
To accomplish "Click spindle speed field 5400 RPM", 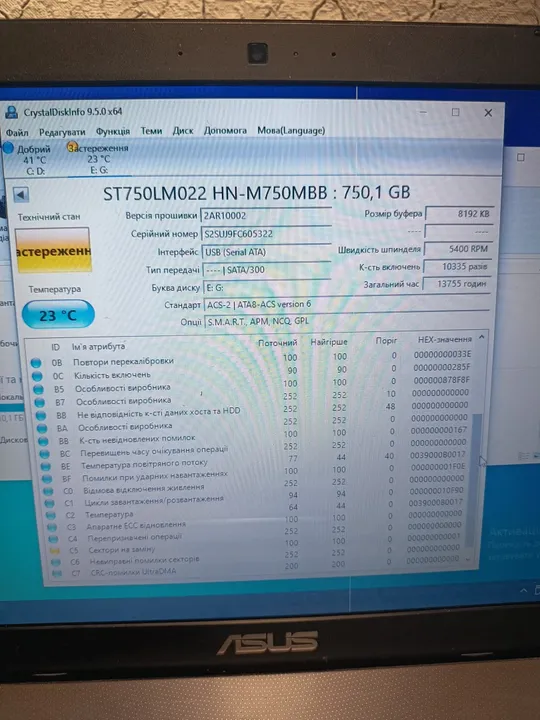I will [459, 249].
